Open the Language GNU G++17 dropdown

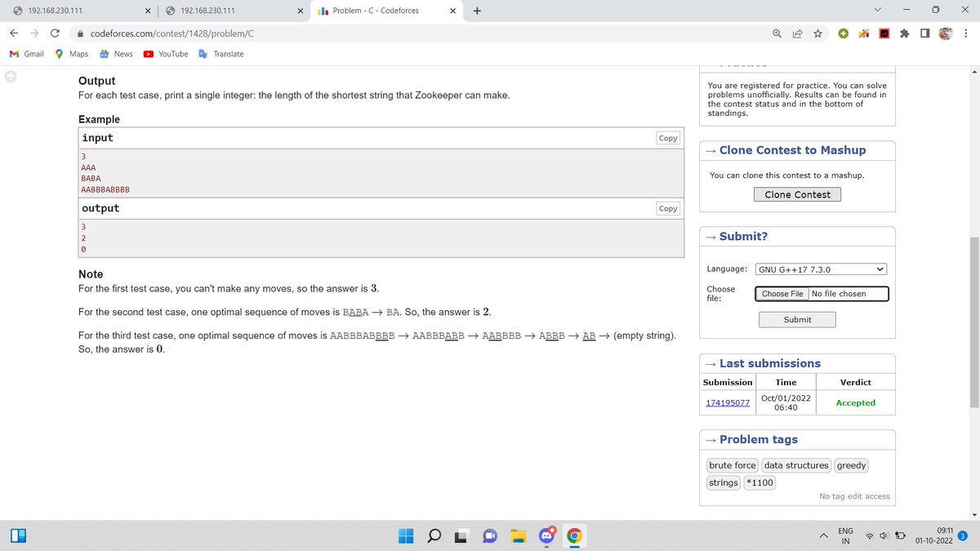[x=821, y=269]
